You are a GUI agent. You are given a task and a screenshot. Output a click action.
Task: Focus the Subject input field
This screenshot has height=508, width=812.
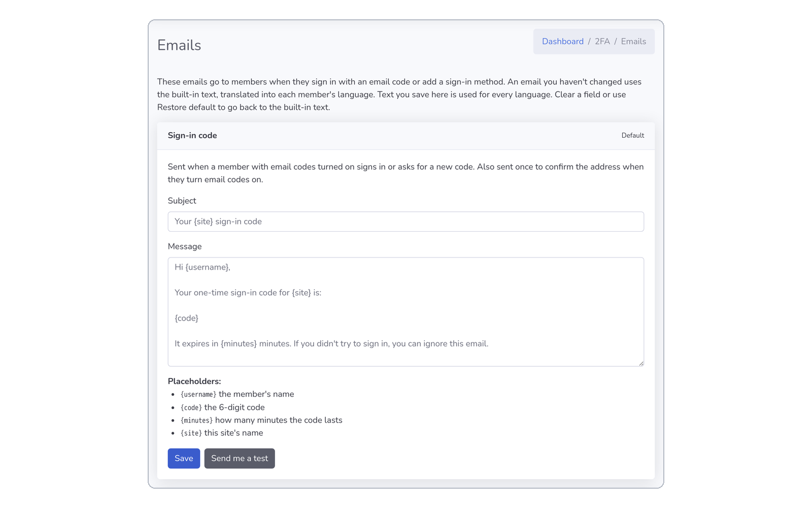[406, 221]
